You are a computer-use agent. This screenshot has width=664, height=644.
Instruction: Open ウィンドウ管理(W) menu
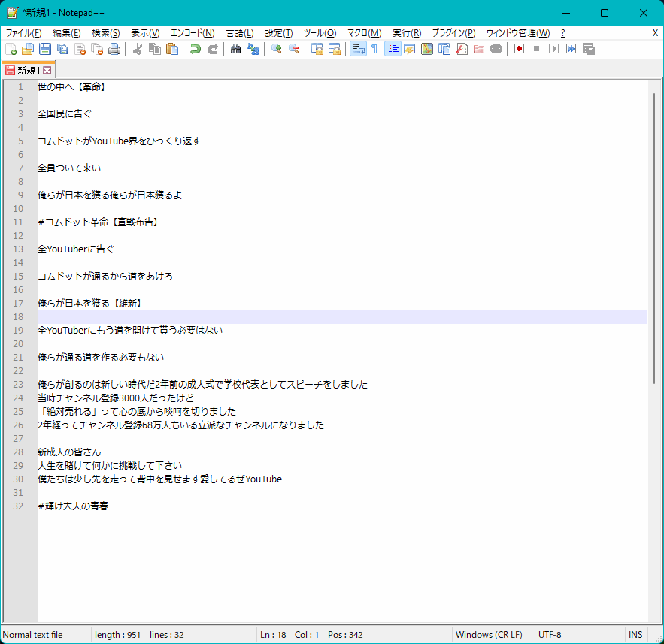518,33
